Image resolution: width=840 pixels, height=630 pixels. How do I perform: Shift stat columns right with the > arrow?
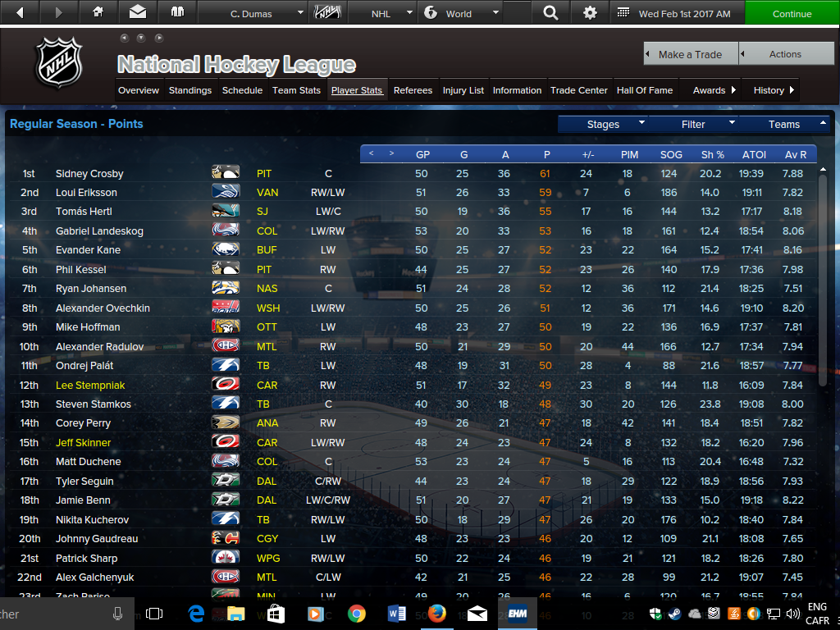pos(391,153)
